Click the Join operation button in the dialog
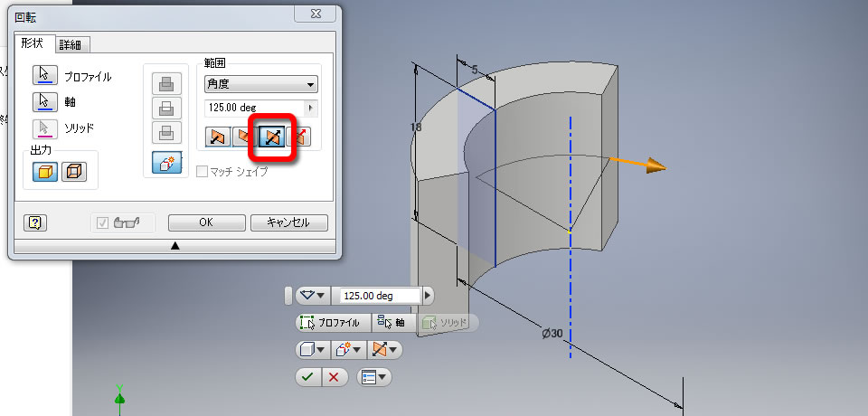 pyautogui.click(x=166, y=83)
